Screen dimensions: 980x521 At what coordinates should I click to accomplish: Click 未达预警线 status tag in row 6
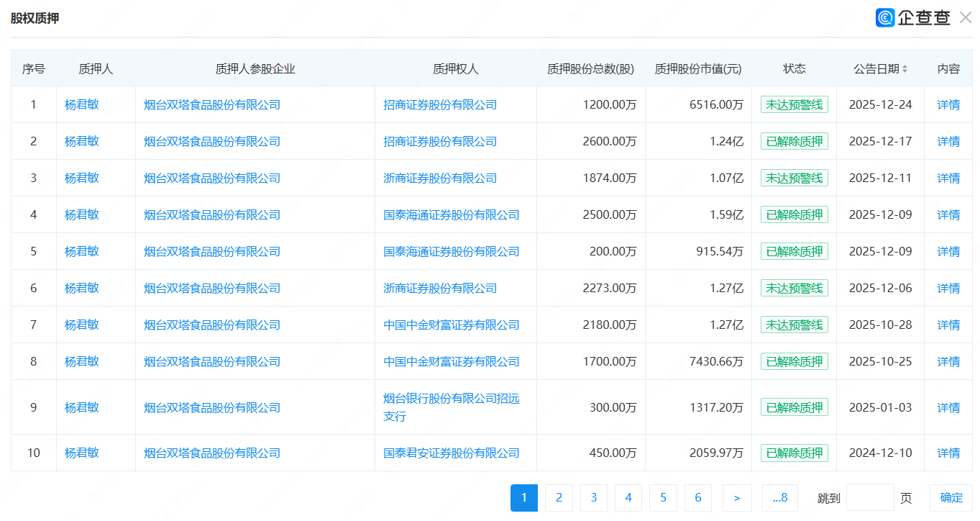point(794,289)
